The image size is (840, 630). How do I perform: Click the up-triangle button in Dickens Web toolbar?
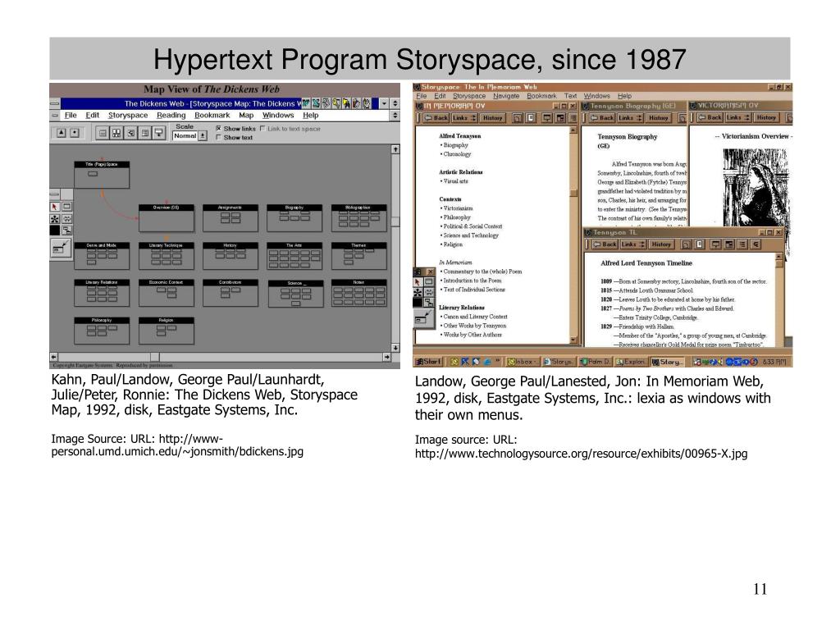tap(61, 132)
